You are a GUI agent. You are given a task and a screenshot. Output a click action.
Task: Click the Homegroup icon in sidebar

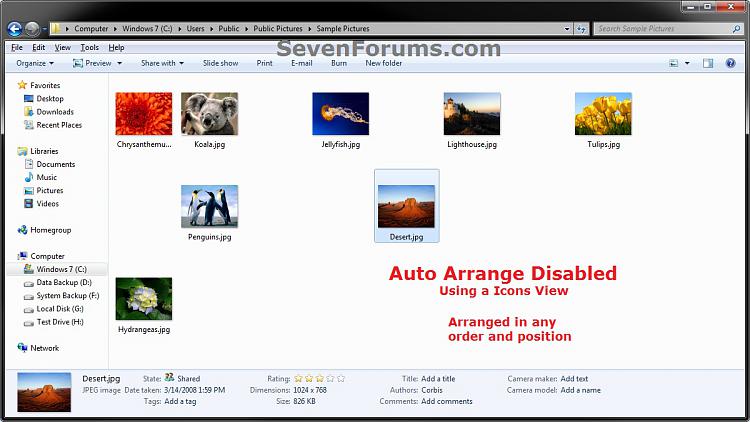[x=22, y=230]
